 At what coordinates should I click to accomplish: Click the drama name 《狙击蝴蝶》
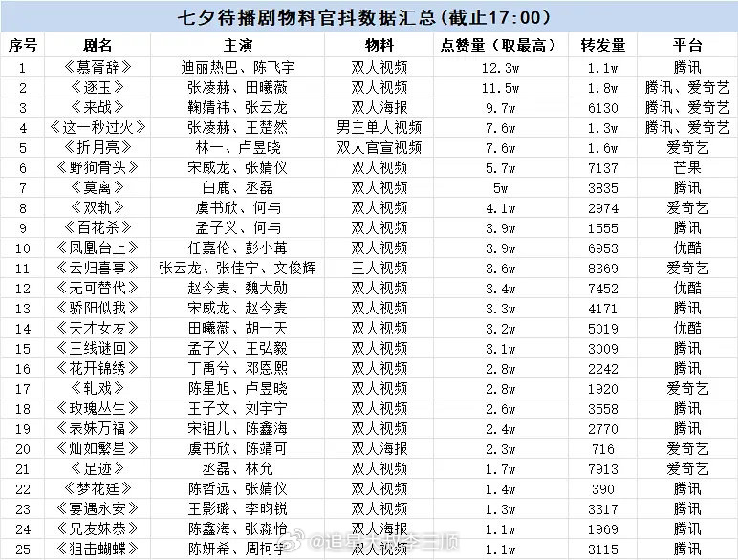pos(98,549)
